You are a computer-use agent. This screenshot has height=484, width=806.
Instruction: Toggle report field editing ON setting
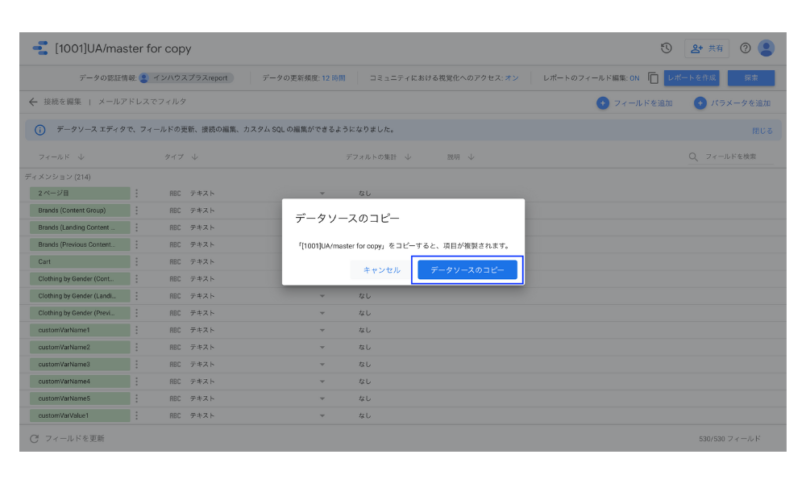point(634,77)
